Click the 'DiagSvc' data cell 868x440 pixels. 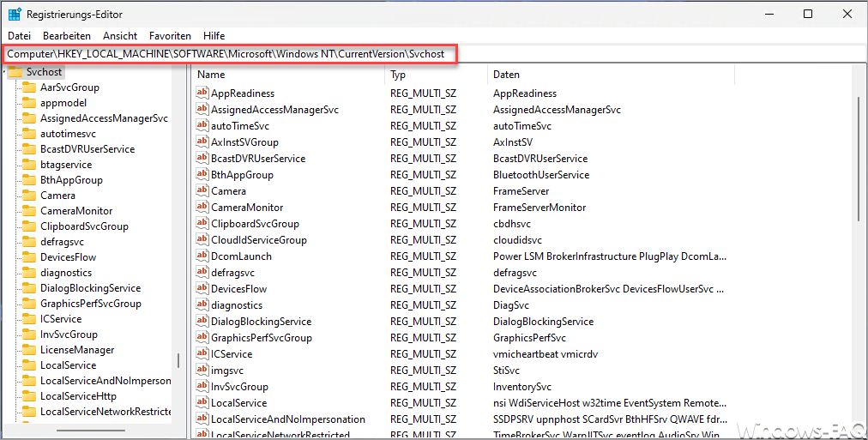click(x=511, y=305)
